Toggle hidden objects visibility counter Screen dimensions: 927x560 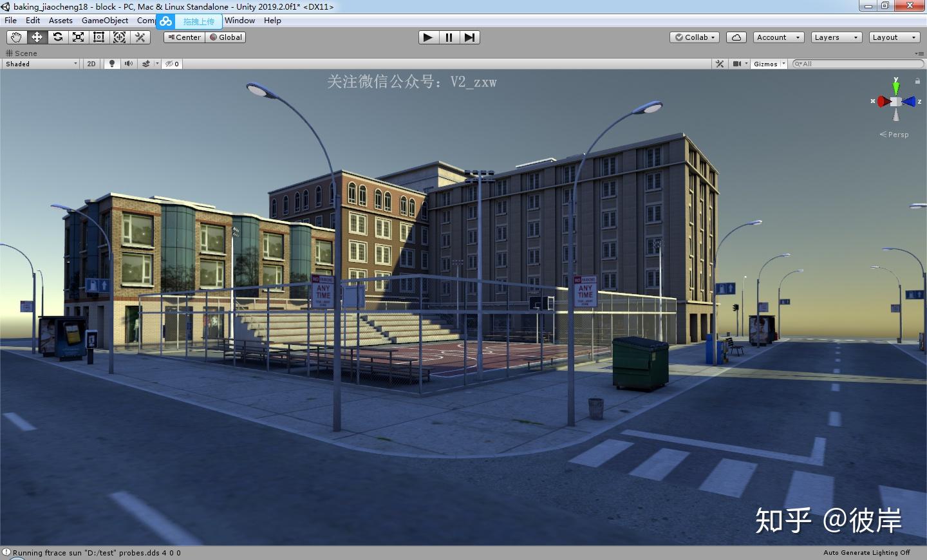pos(172,64)
